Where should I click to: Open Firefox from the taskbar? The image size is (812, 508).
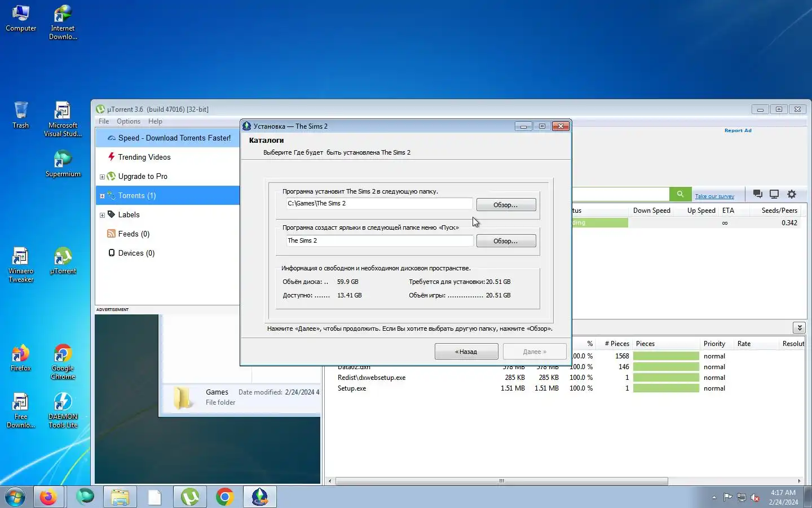click(x=48, y=497)
